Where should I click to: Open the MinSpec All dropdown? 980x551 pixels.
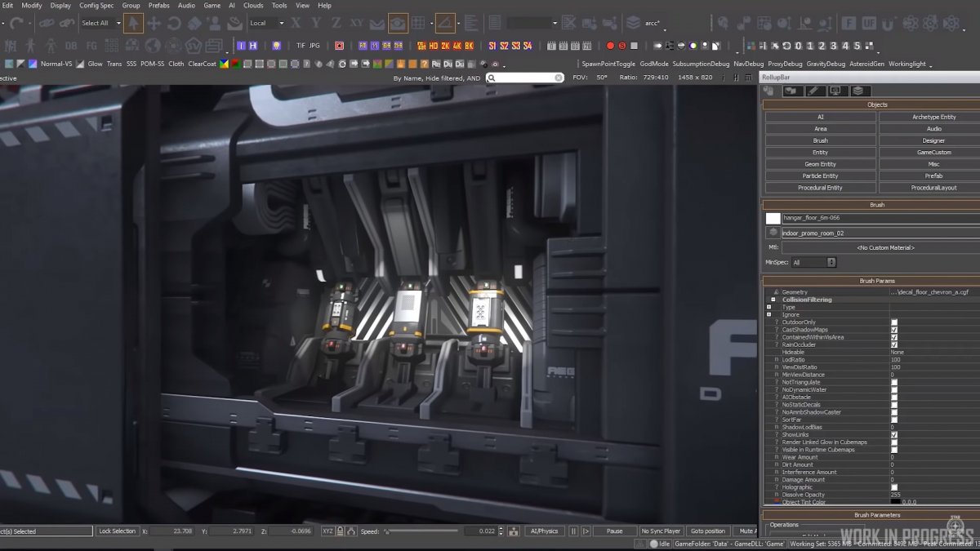[x=814, y=262]
